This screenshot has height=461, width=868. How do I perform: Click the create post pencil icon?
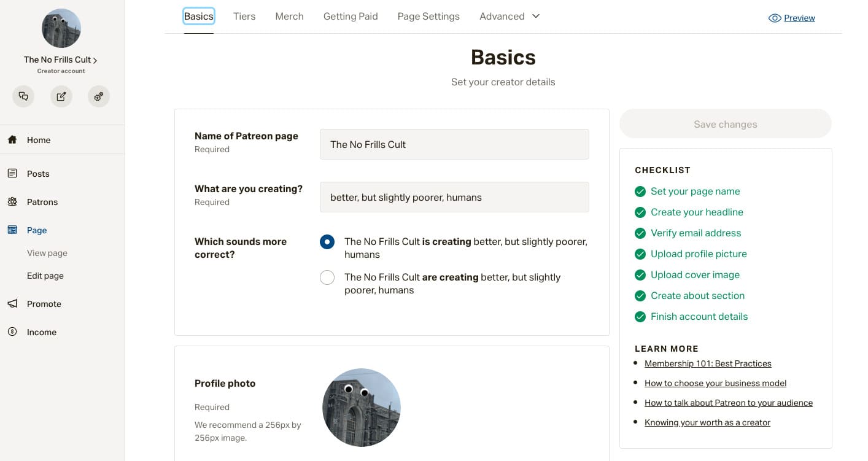(61, 96)
